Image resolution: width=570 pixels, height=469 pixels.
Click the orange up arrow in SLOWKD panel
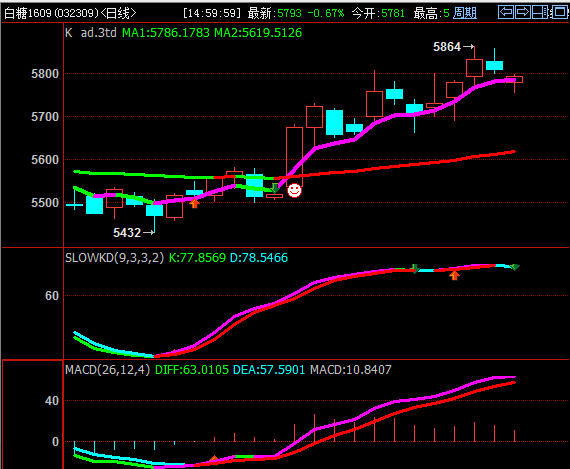coord(454,276)
